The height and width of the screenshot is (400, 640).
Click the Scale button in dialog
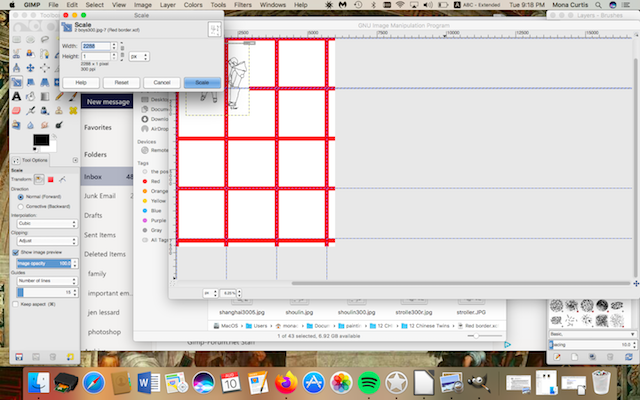pos(201,82)
